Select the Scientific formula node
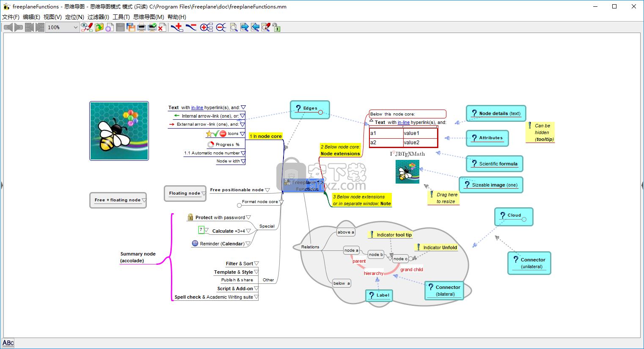The width and height of the screenshot is (644, 349). [495, 164]
